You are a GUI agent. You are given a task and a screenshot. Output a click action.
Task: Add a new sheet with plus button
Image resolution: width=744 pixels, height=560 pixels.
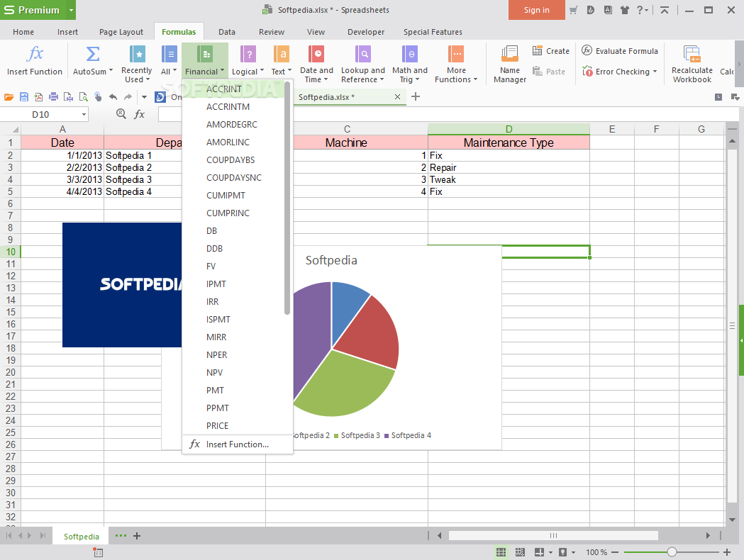[137, 536]
